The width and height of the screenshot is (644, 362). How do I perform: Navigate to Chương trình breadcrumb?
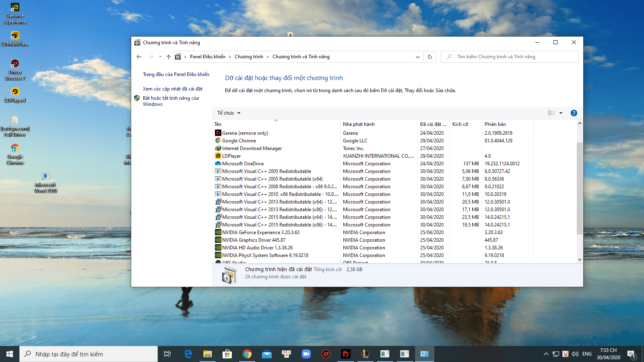point(249,57)
